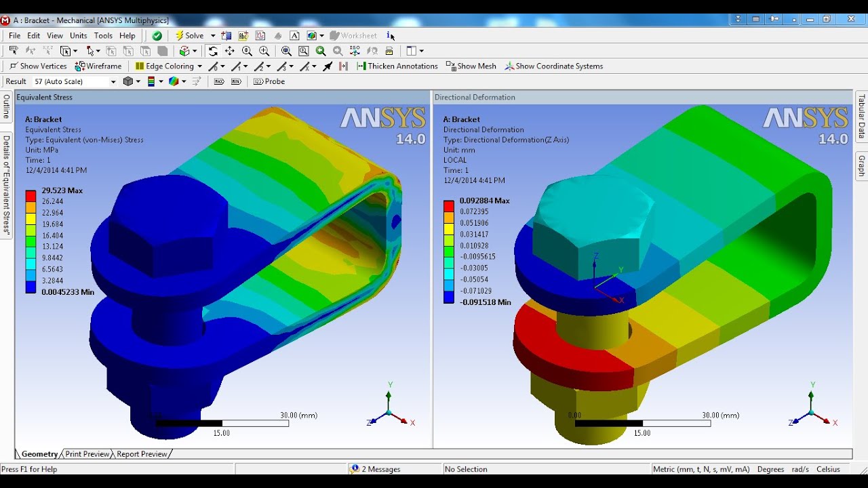Viewport: 868px width, 488px height.
Task: Click the edge connection '2' icon
Action: click(258, 66)
